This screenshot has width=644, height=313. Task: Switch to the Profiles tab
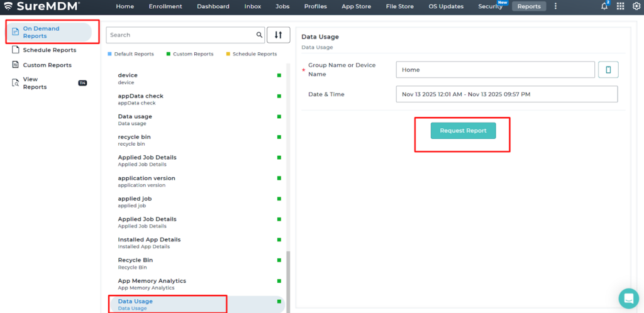(315, 6)
